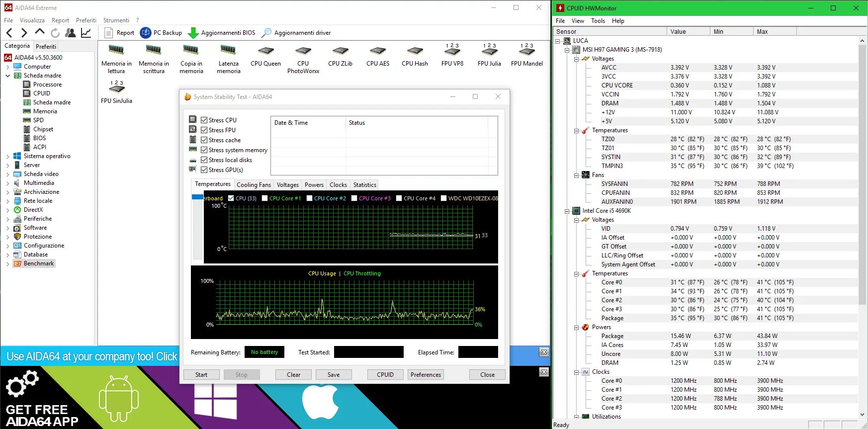Open Aggiornamenti BIOS
Screen dimensions: 868x429
(x=222, y=33)
